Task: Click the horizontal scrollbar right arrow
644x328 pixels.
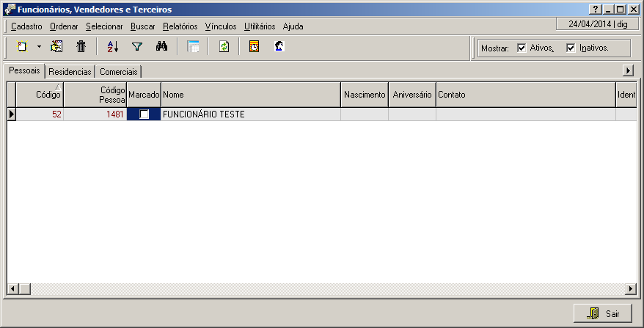Action: click(631, 288)
